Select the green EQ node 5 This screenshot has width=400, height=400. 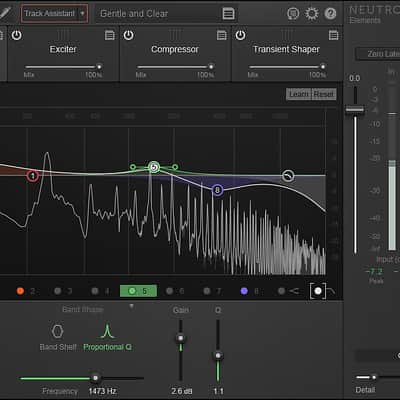point(154,167)
